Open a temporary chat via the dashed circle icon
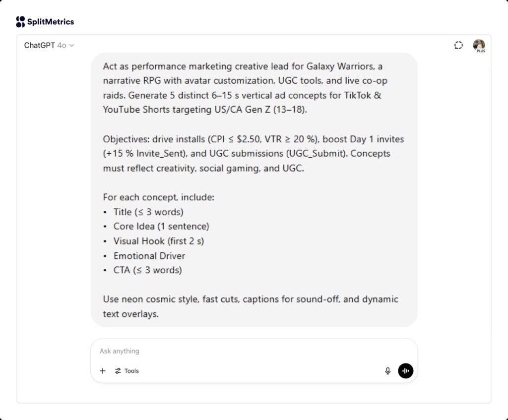 [x=458, y=45]
